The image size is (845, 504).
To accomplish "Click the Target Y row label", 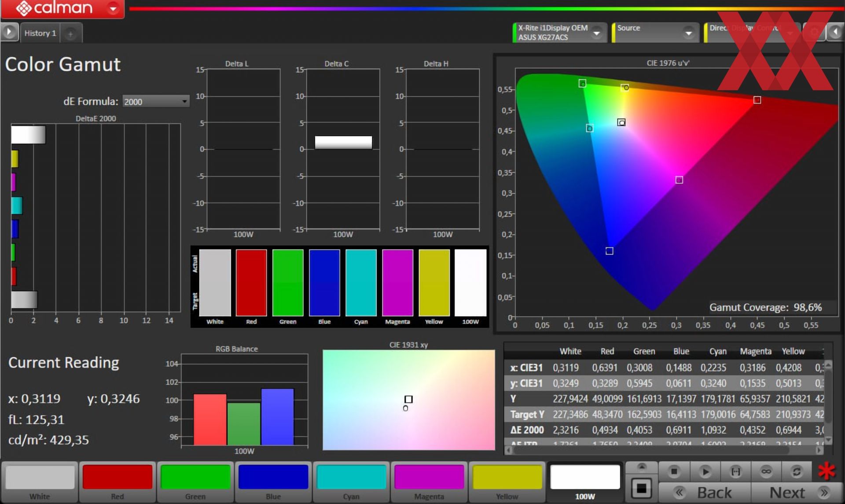I will tap(527, 414).
